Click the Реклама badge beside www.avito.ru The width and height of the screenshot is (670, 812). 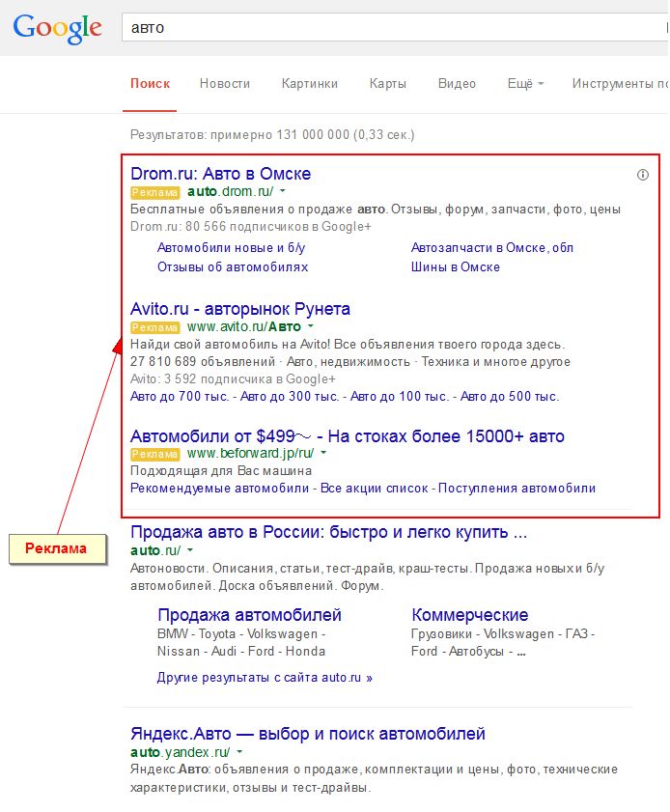[154, 328]
